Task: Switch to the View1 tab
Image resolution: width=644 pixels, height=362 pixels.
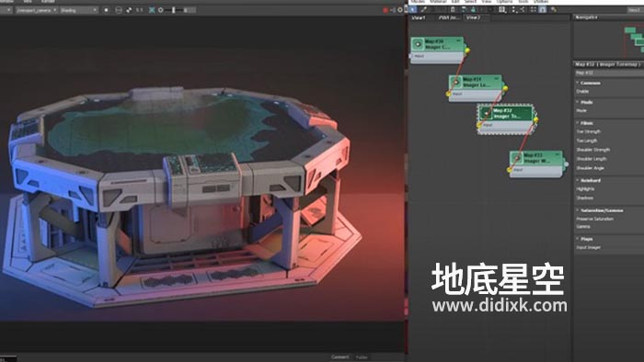Action: [419, 18]
